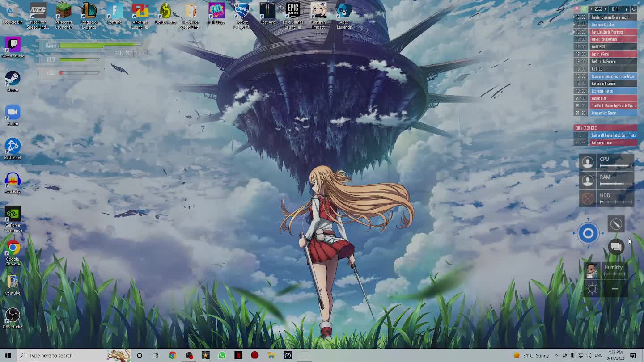Click the chat-bubble round widget icon

(x=616, y=246)
